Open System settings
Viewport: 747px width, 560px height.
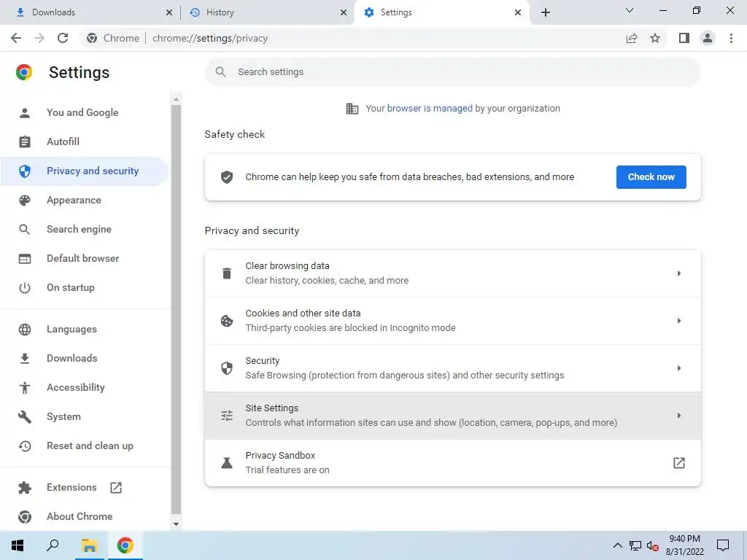tap(84, 416)
